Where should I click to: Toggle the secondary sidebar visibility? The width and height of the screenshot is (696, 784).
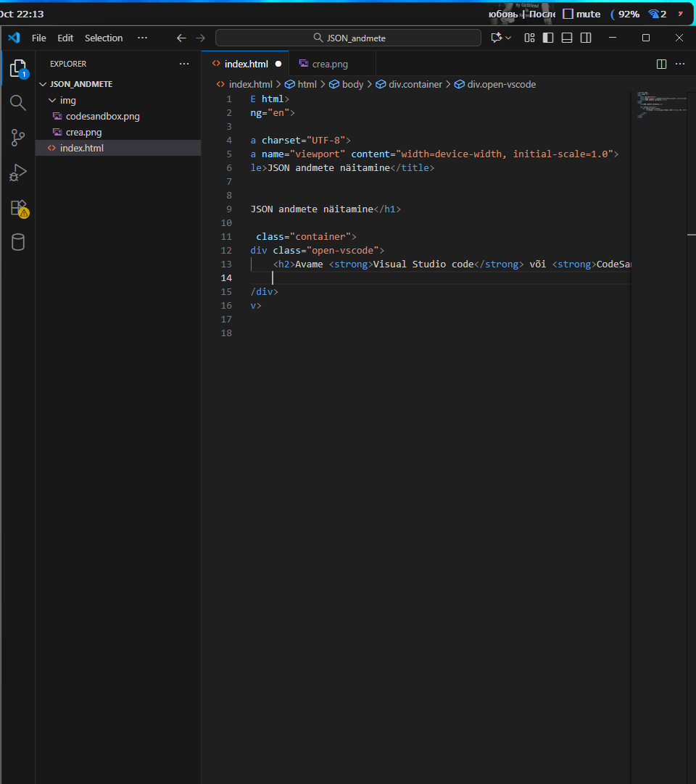coord(585,38)
